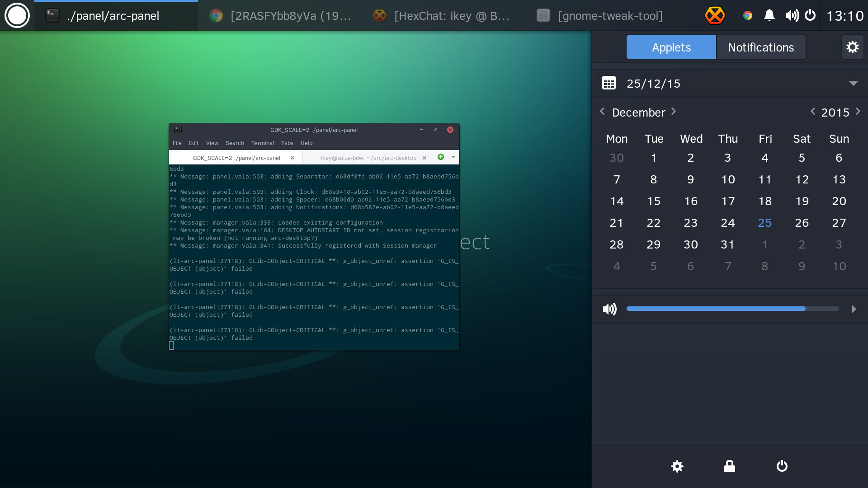The image size is (868, 488).
Task: Click the calendar grid icon
Action: pyautogui.click(x=609, y=83)
